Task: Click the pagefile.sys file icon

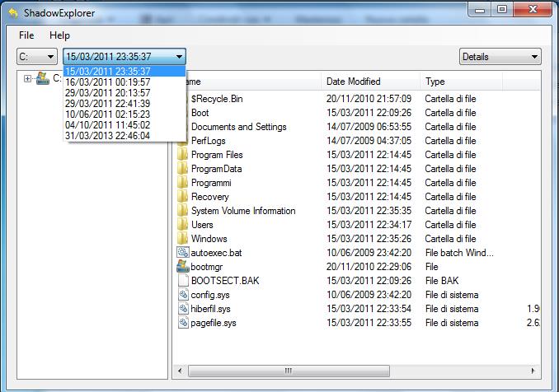Action: click(x=183, y=323)
